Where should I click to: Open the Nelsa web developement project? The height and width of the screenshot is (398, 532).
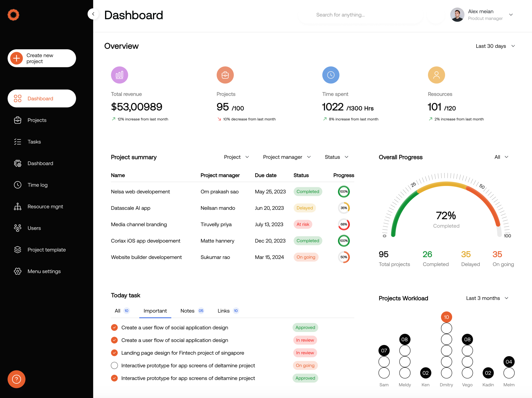(x=140, y=192)
